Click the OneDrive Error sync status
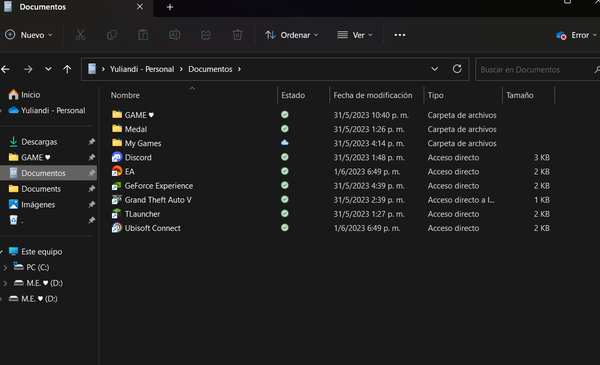The height and width of the screenshot is (365, 600). 576,35
